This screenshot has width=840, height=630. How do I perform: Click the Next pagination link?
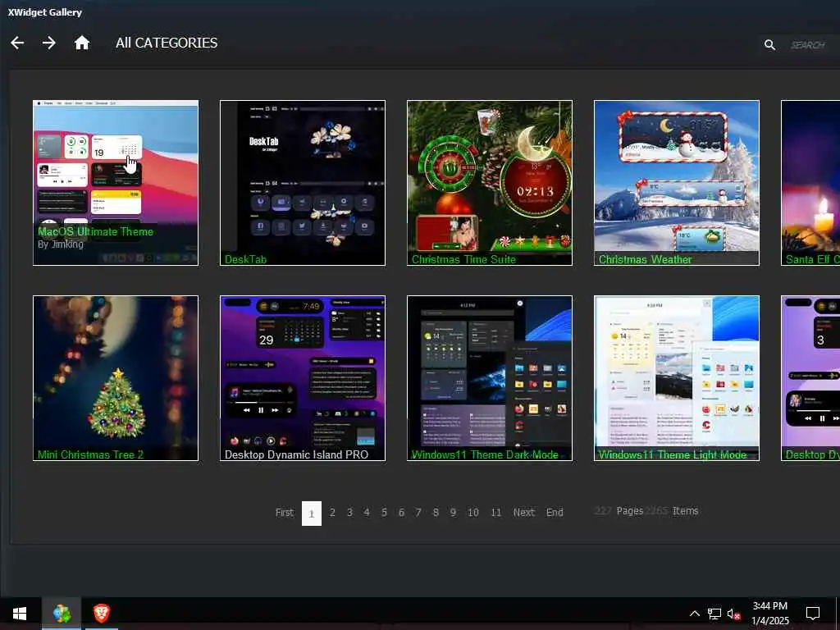(x=524, y=513)
